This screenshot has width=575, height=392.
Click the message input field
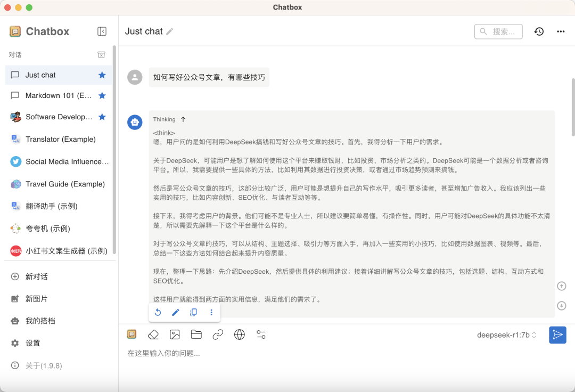347,354
